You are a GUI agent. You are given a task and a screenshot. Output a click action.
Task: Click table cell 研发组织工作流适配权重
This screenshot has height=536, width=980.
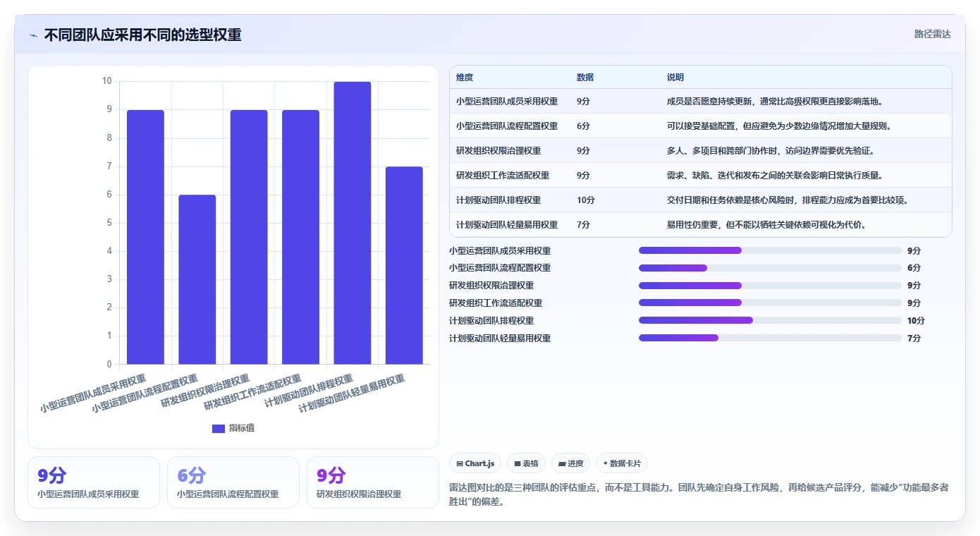coord(503,176)
